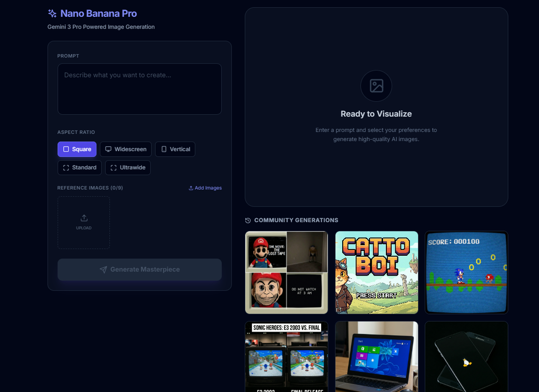Switch to the Widescreen aspect ratio

pos(126,149)
